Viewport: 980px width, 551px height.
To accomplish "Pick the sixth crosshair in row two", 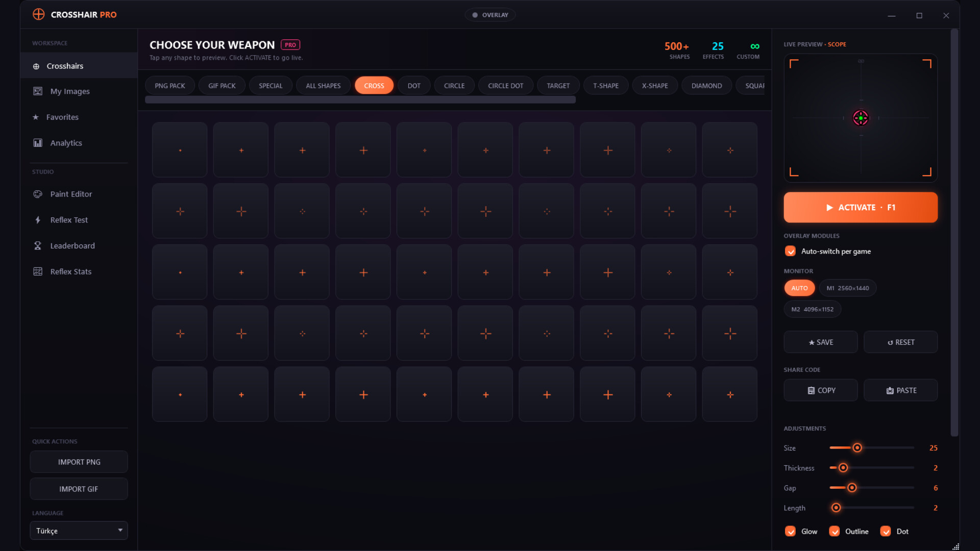I will coord(485,211).
